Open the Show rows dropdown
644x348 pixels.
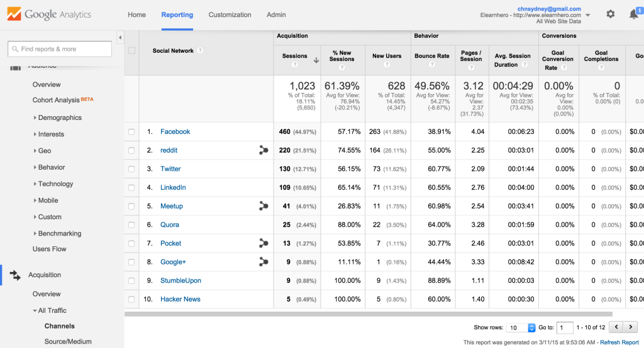520,327
